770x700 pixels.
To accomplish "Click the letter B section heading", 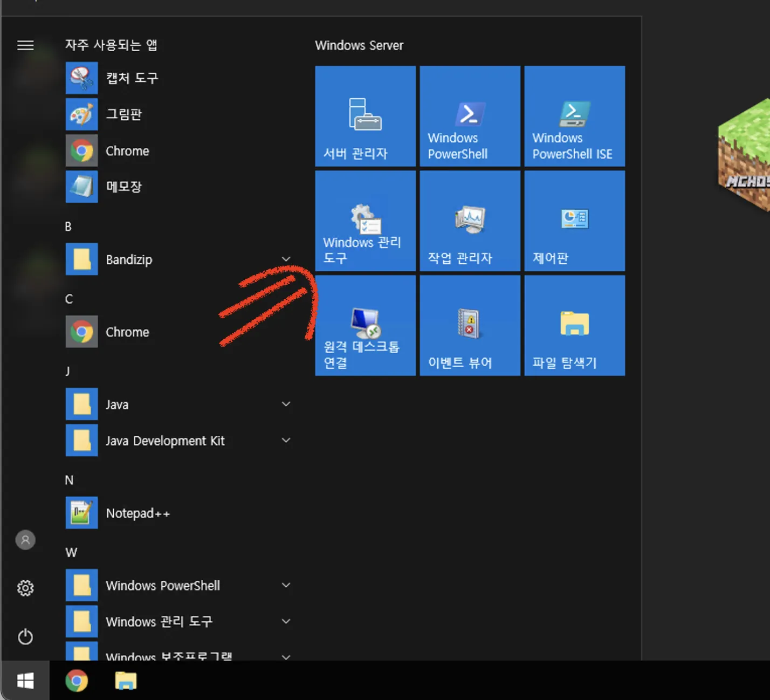I will [x=68, y=227].
